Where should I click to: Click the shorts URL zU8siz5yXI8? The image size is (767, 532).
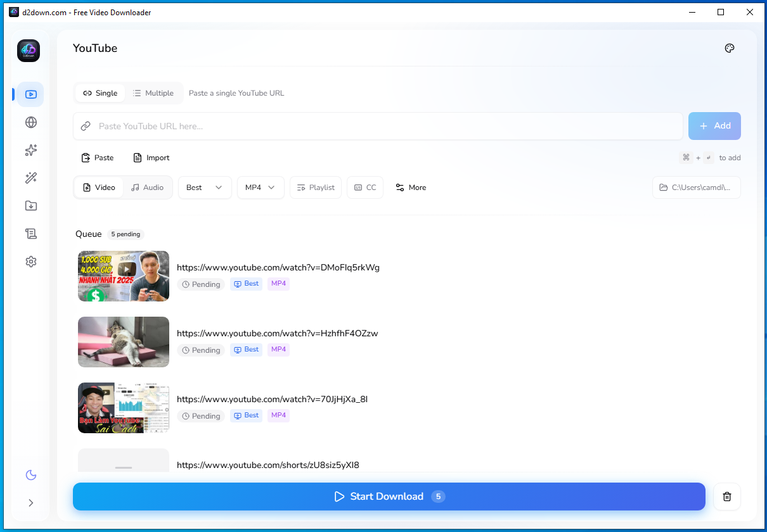[268, 465]
